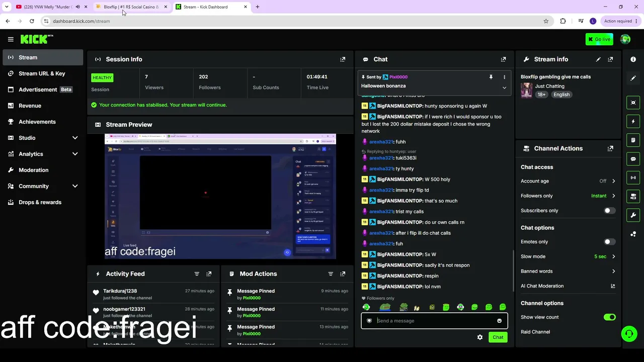Bookmark this page with the star icon
The height and width of the screenshot is (362, 644).
(546, 21)
